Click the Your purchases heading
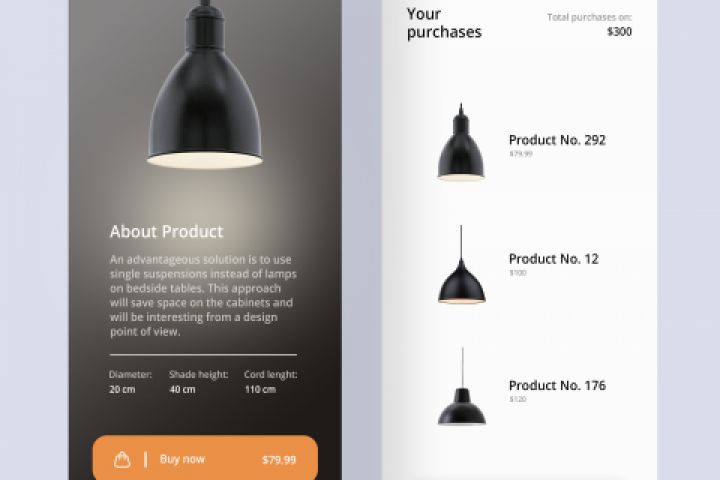Image resolution: width=720 pixels, height=480 pixels. pos(444,23)
